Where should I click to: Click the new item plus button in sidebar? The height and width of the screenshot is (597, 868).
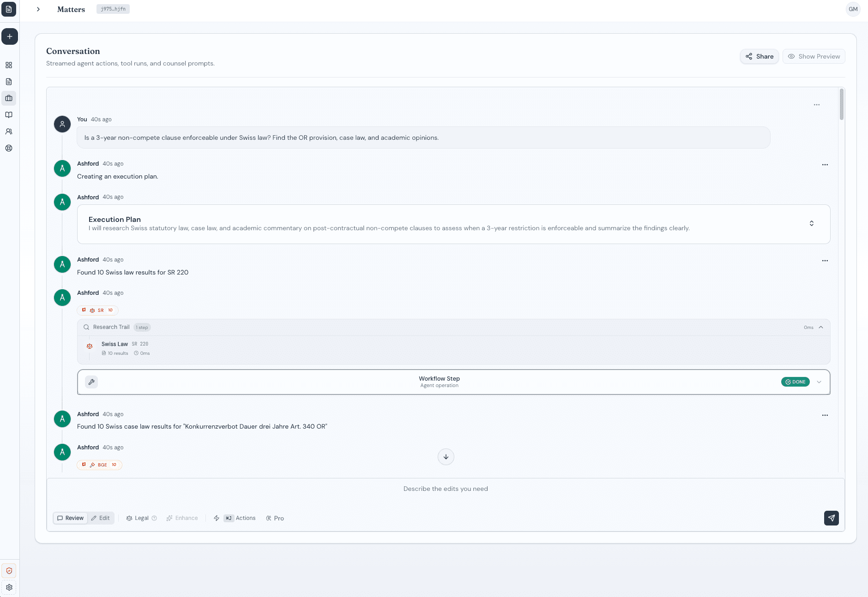(9, 36)
